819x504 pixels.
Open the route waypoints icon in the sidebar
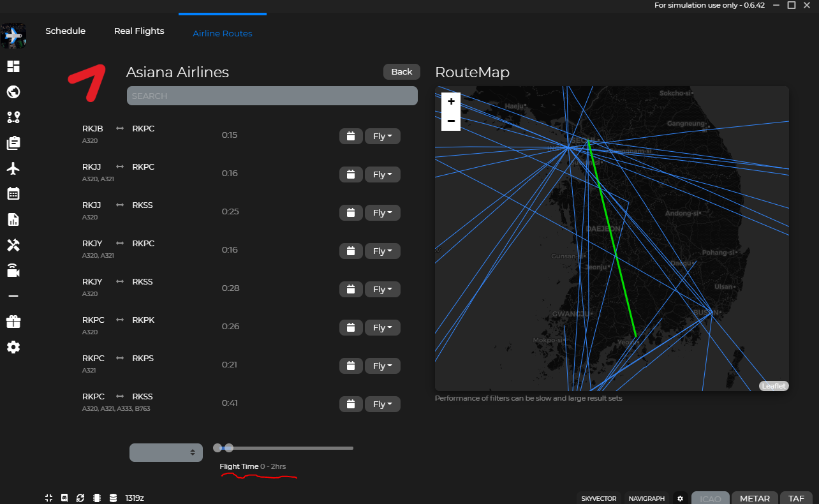coord(13,117)
